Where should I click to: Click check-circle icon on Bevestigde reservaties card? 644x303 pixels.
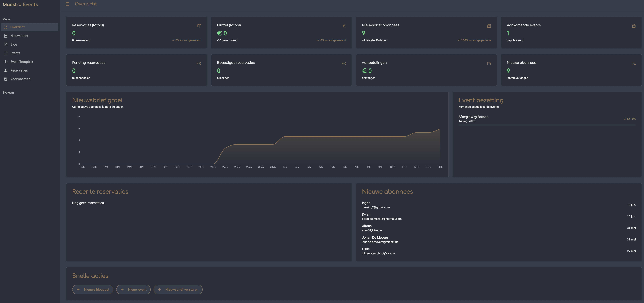[x=344, y=63]
